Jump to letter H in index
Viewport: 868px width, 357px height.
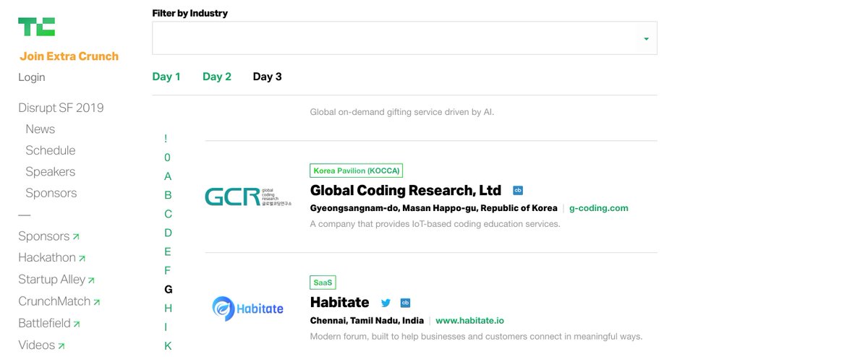tap(168, 308)
